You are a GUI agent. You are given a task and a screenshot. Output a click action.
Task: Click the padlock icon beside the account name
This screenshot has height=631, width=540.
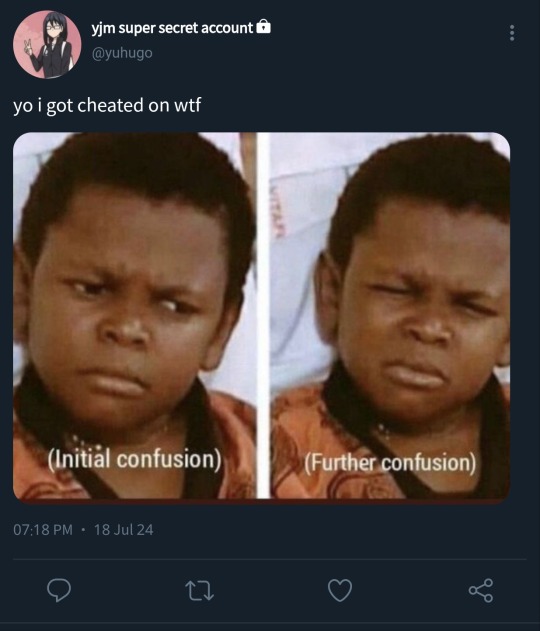point(264,27)
